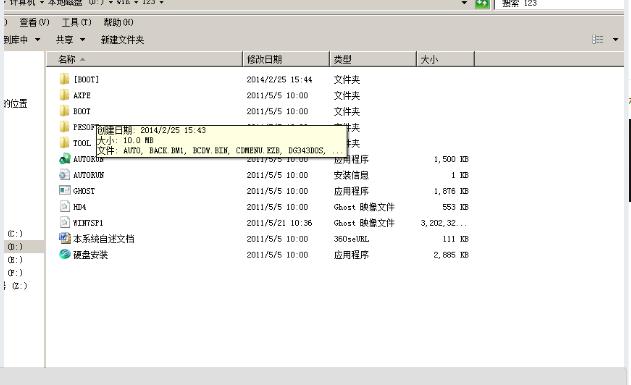The width and height of the screenshot is (631, 385).
Task: Select the PESOFT folder icon
Action: (x=64, y=127)
